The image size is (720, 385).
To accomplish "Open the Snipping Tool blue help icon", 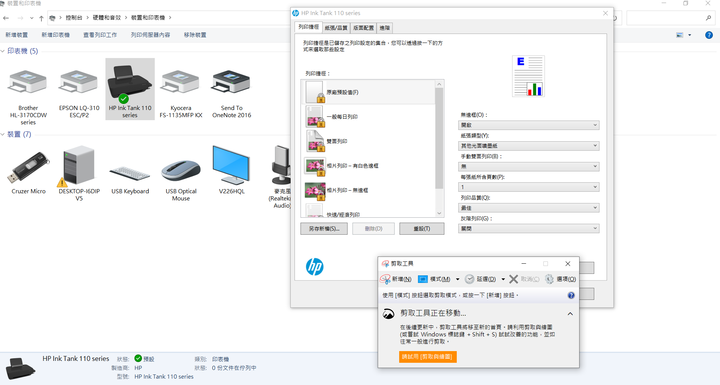I will pyautogui.click(x=571, y=295).
